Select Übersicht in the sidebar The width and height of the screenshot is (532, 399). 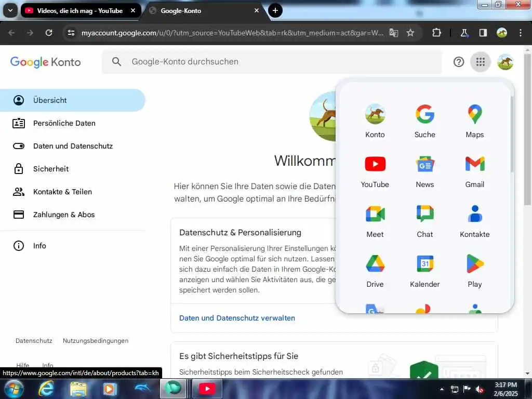[73, 100]
